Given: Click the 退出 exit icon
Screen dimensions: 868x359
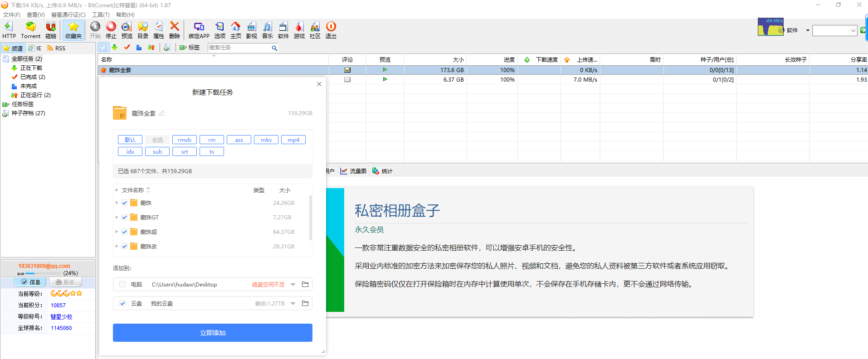Looking at the screenshot, I should [331, 30].
